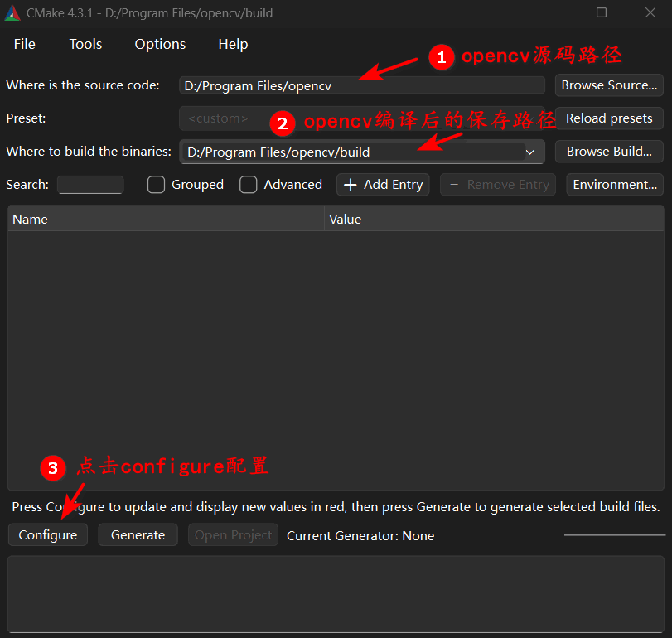Click Add Entry button
The height and width of the screenshot is (638, 672).
(383, 185)
